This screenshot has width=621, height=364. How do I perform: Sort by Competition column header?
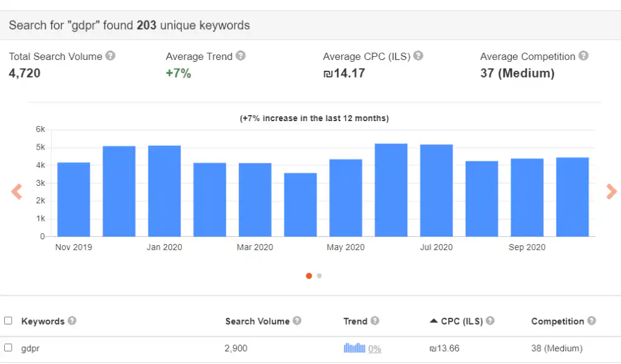pos(557,321)
